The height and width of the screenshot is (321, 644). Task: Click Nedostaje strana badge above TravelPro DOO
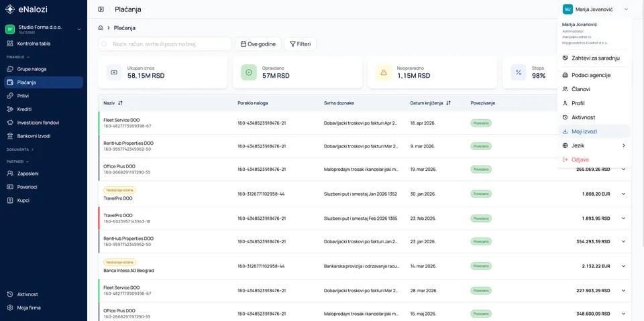click(x=119, y=190)
